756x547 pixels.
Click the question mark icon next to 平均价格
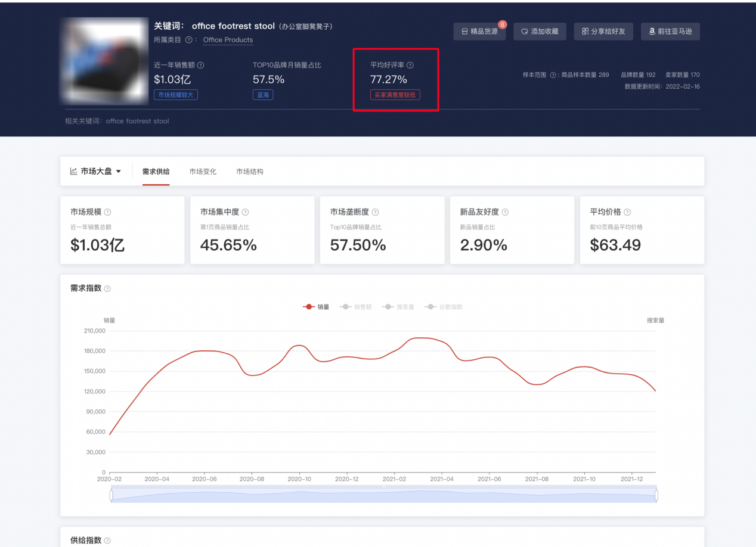click(627, 212)
